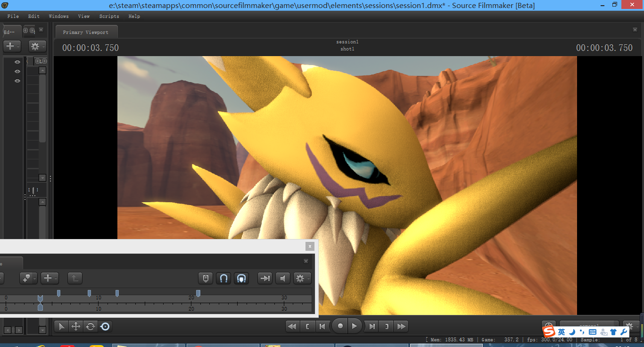Image resolution: width=644 pixels, height=347 pixels.
Task: Click the screen-space manipulator circle icon
Action: (x=105, y=326)
